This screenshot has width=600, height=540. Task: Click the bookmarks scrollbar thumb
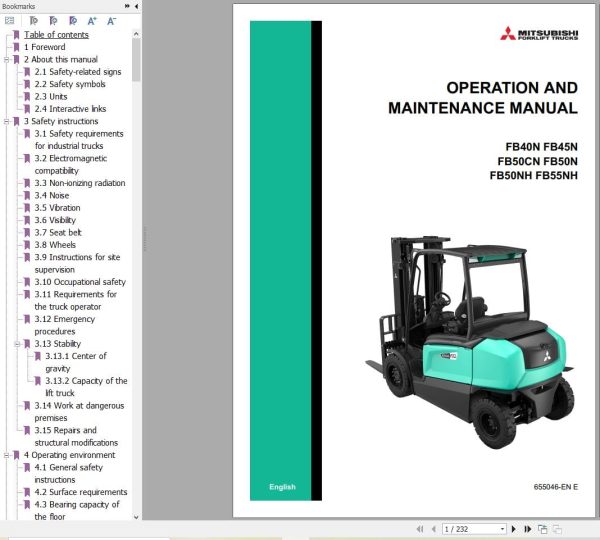click(136, 60)
